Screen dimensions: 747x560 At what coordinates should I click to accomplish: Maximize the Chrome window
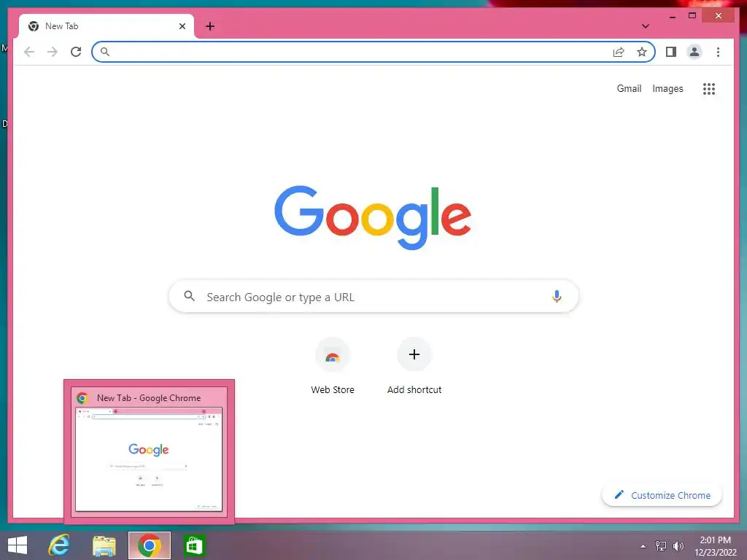tap(692, 16)
